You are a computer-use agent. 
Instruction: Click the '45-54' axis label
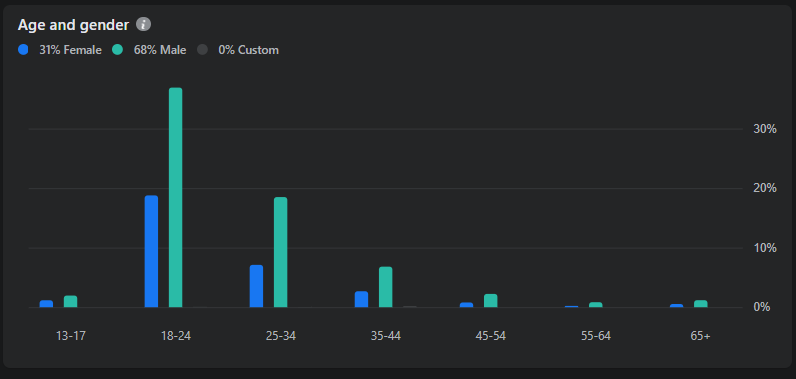point(491,336)
